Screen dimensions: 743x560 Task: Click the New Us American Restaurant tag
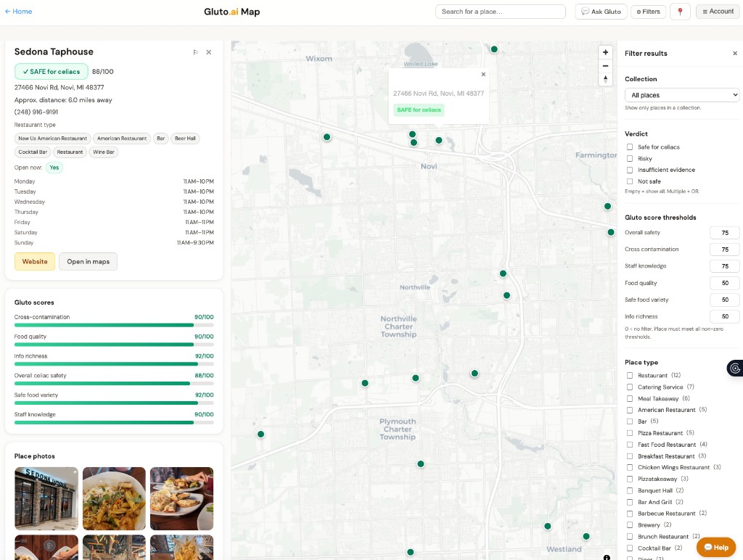[52, 139]
